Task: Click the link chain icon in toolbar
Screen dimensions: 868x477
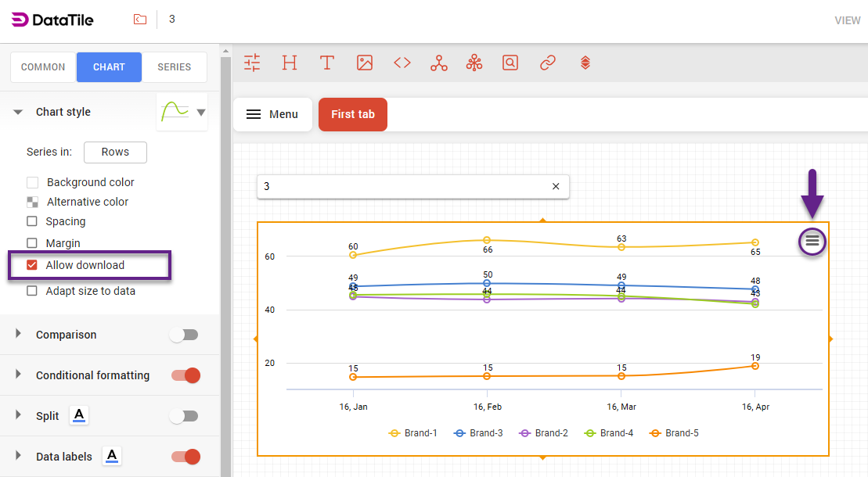Action: pos(548,63)
